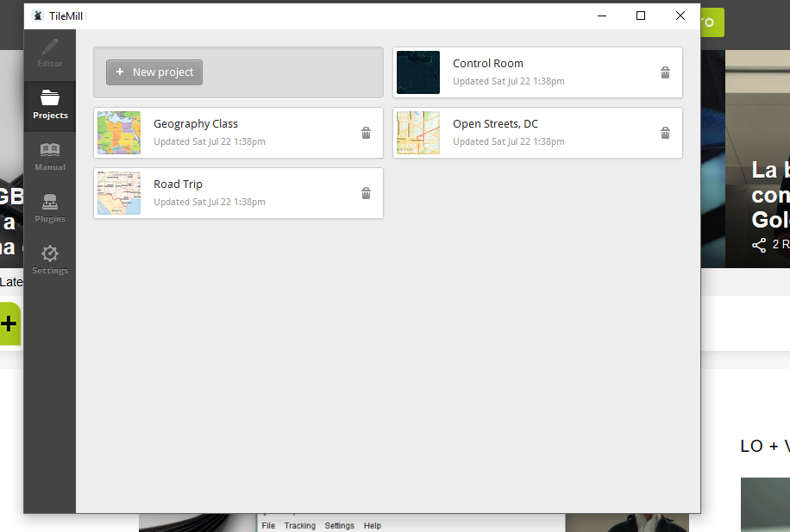
Task: Open the Manual book icon
Action: [x=50, y=149]
